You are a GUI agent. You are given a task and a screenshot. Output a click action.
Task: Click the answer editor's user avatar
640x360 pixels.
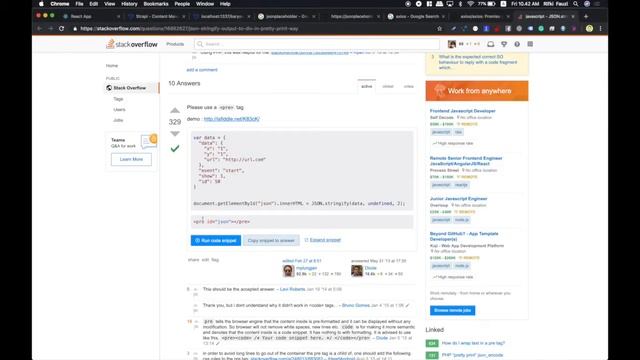288,271
